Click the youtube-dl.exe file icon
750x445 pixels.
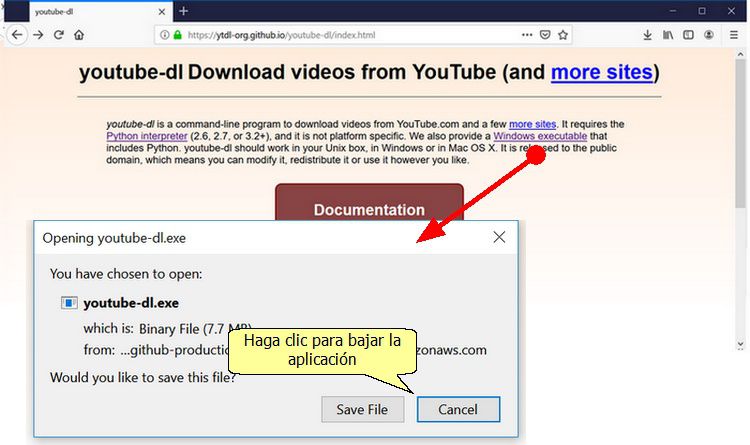tap(69, 303)
